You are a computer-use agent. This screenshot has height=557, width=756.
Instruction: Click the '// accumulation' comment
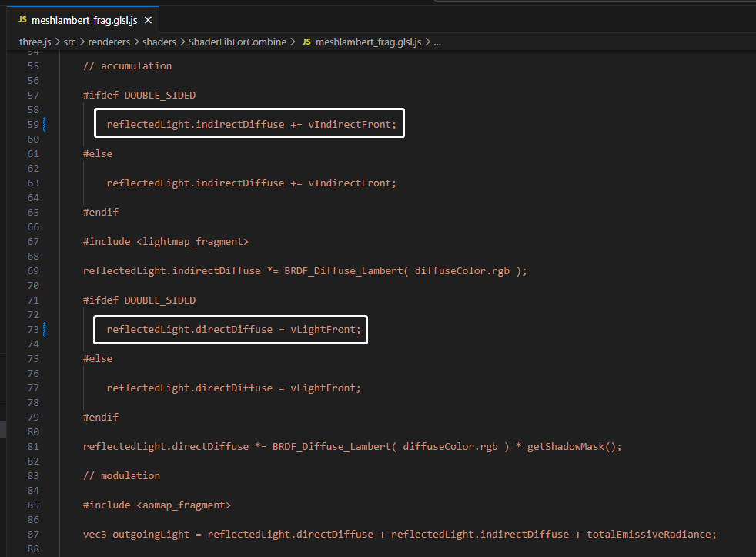point(127,66)
